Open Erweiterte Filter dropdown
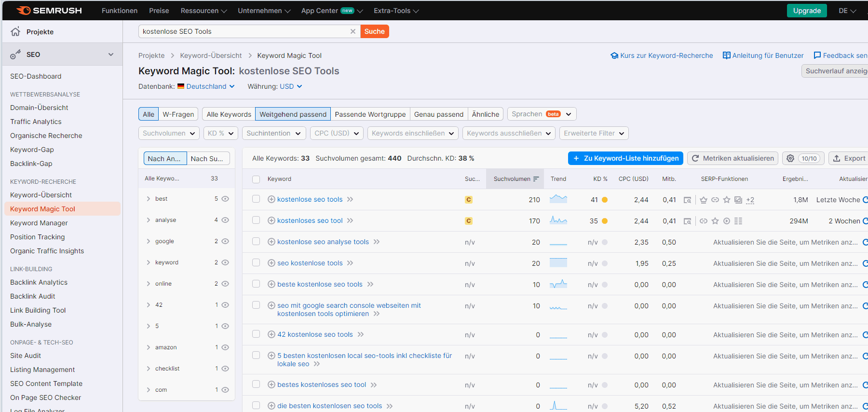Screen dimensions: 868x412 (x=594, y=133)
